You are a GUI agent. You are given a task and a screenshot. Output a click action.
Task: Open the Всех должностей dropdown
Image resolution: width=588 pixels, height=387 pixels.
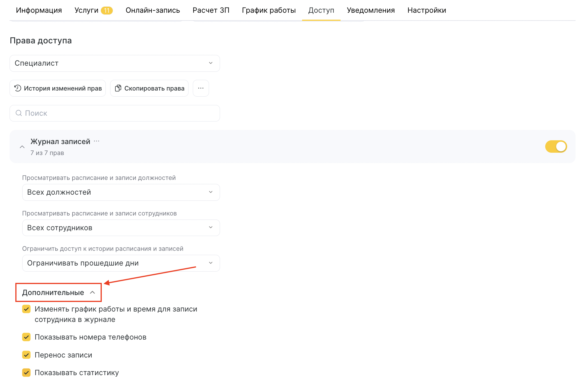click(x=121, y=192)
